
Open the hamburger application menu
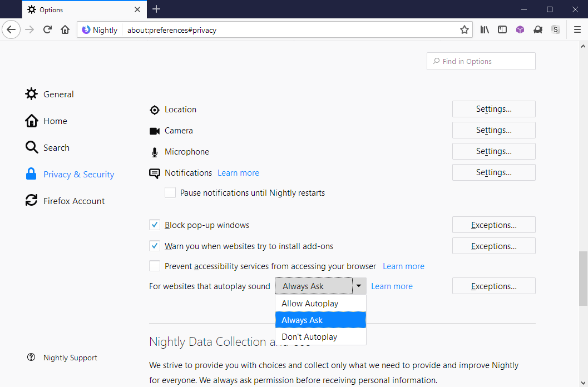[577, 29]
